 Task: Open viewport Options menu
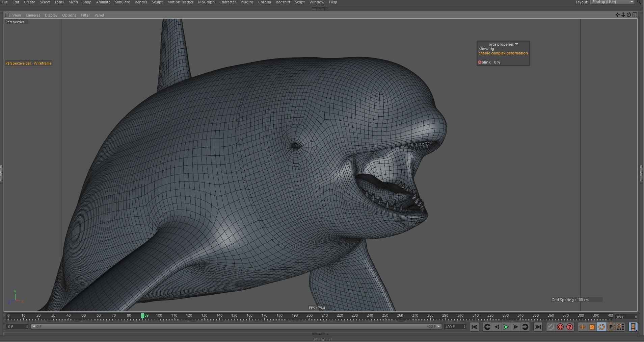click(x=69, y=15)
